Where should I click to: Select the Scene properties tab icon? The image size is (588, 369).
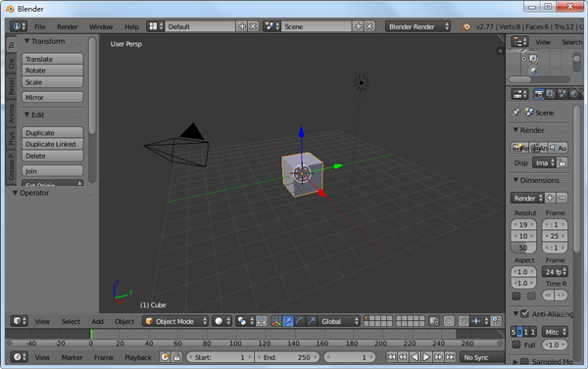tap(563, 94)
